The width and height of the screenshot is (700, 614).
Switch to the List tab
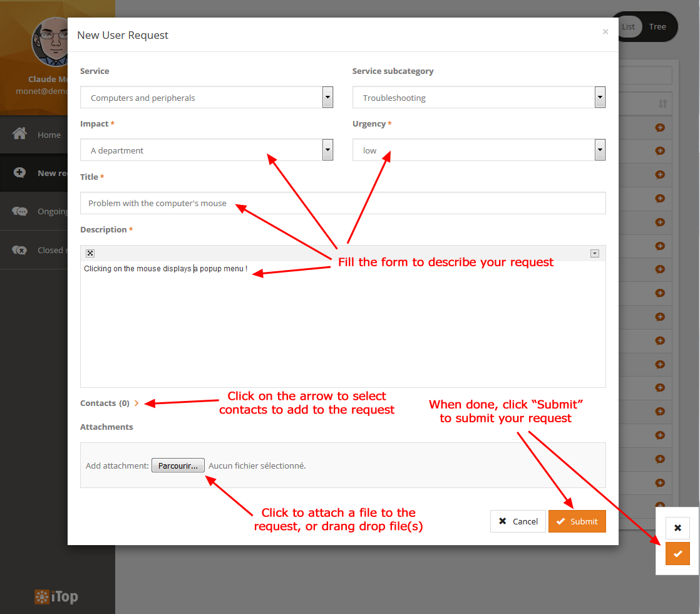(x=628, y=26)
